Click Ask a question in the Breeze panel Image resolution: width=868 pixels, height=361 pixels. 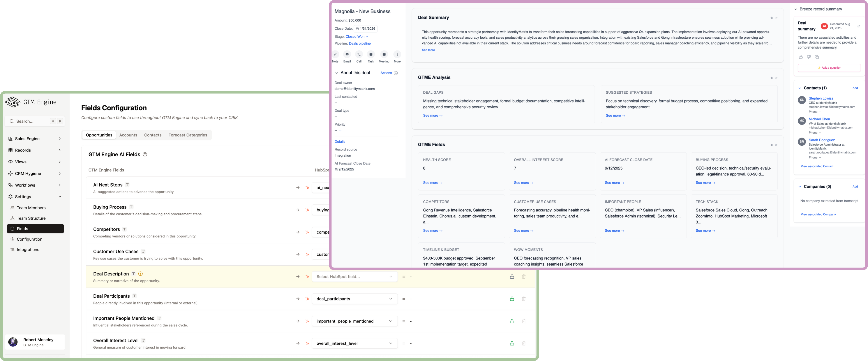click(829, 68)
